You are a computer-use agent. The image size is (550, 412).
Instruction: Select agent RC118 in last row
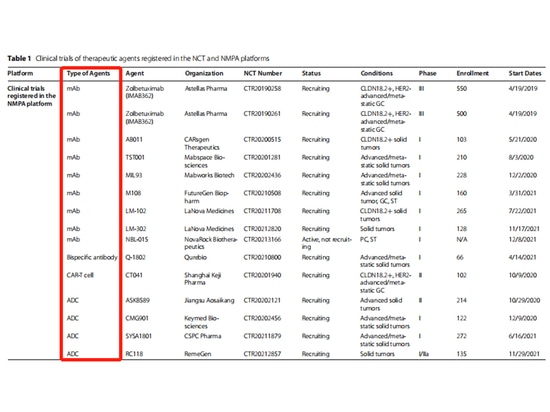[134, 354]
